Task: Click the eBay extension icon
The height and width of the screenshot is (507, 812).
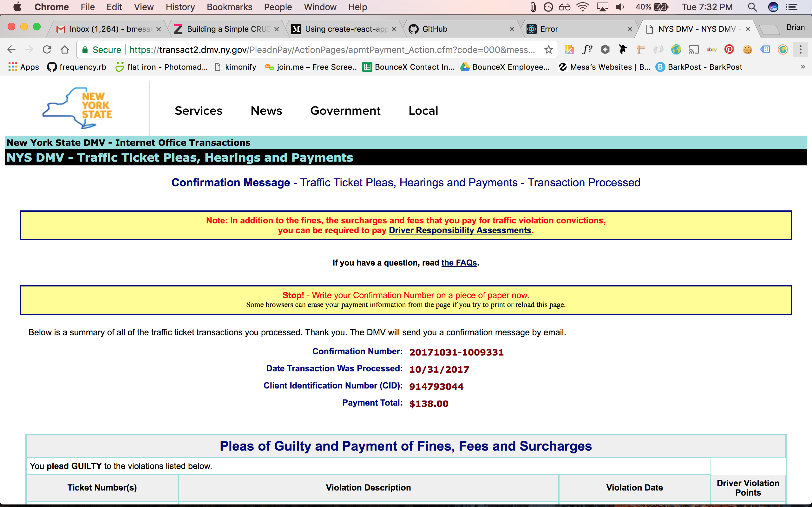Action: [711, 50]
